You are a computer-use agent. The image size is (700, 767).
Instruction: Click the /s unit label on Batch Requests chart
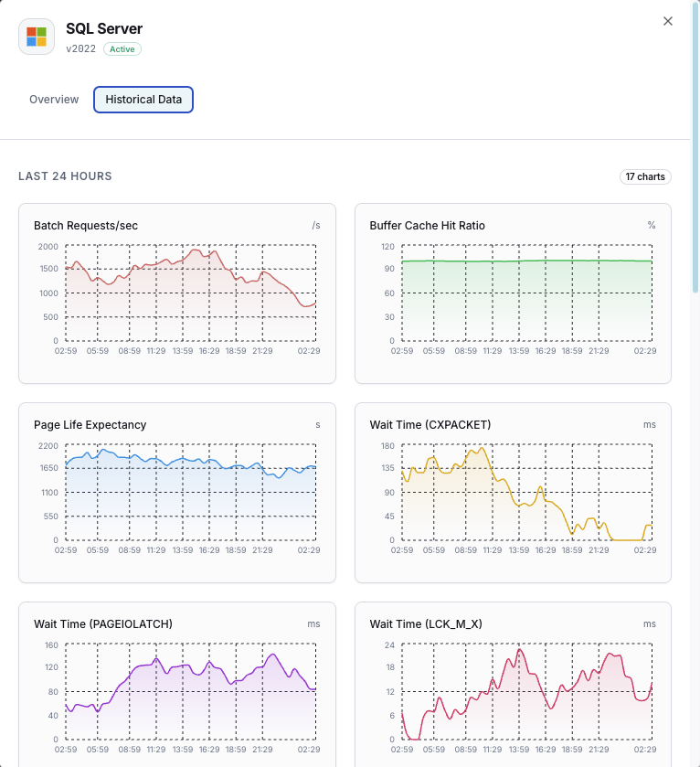(x=313, y=226)
